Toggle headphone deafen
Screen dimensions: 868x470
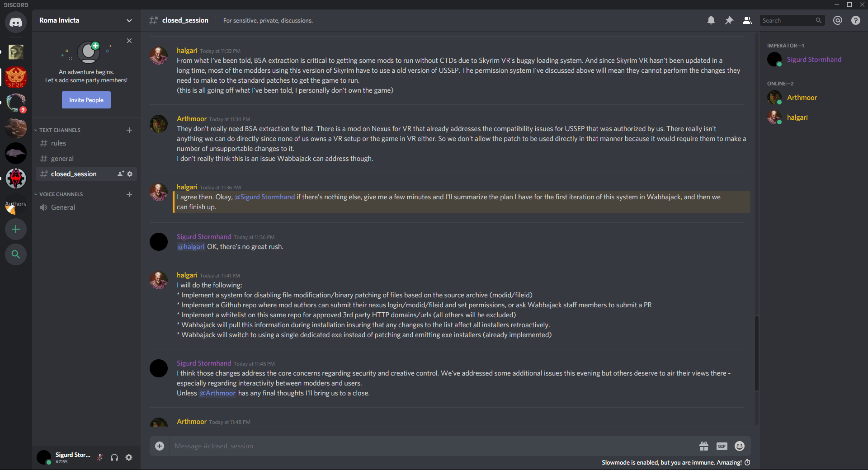(x=114, y=457)
